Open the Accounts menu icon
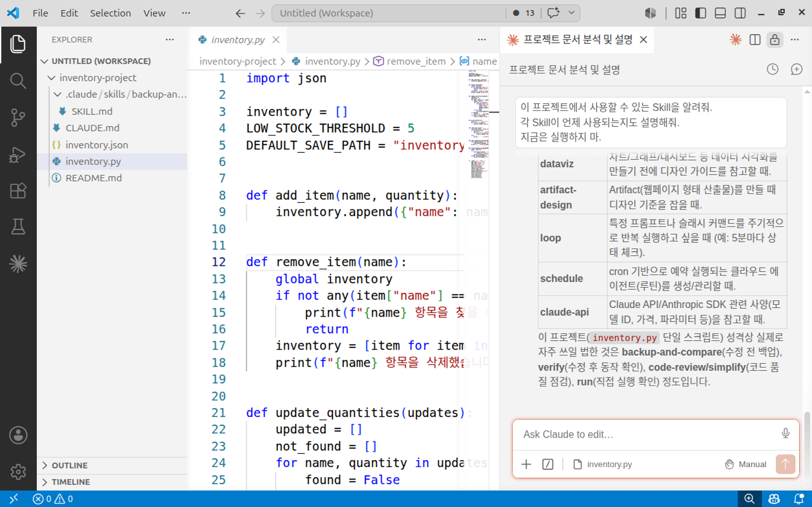812x507 pixels. [x=18, y=435]
